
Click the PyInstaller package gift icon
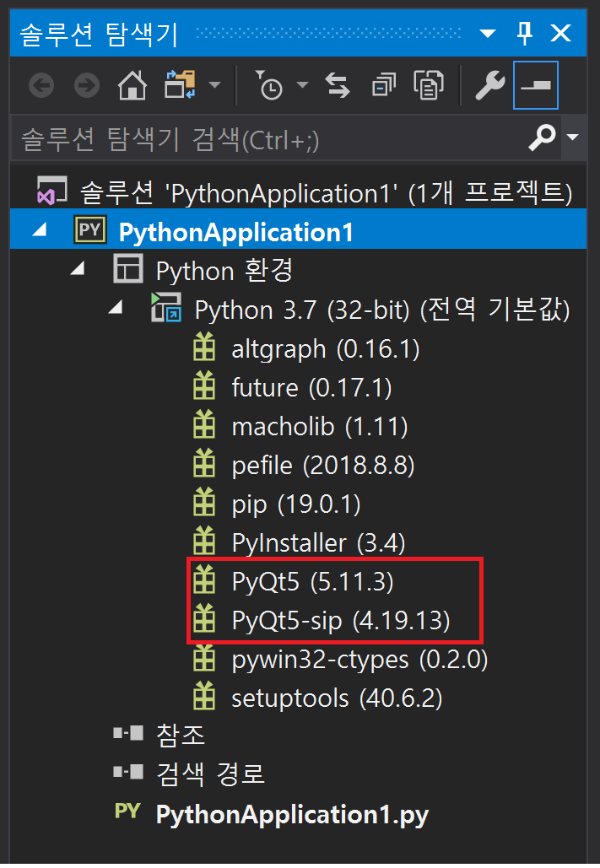tap(204, 541)
